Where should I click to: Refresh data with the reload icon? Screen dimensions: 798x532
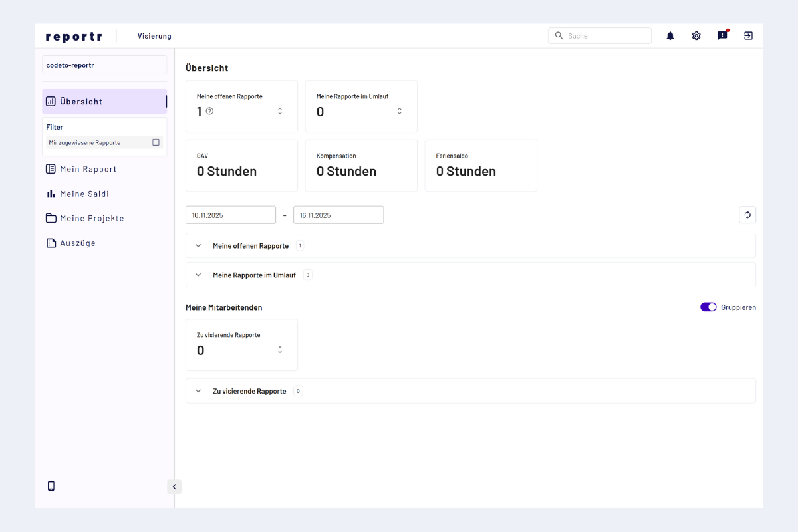(747, 215)
